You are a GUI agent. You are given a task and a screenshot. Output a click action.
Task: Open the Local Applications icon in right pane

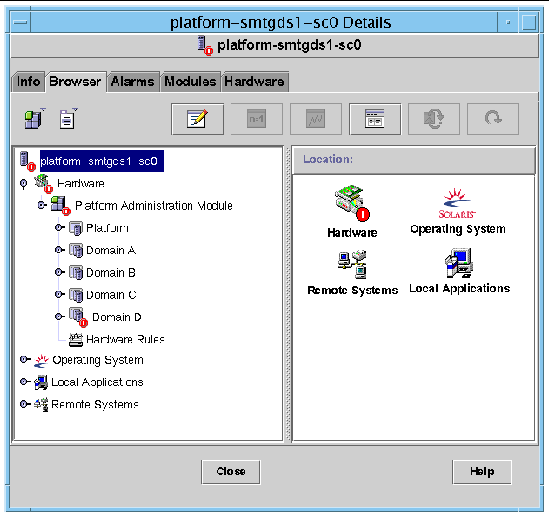(459, 263)
